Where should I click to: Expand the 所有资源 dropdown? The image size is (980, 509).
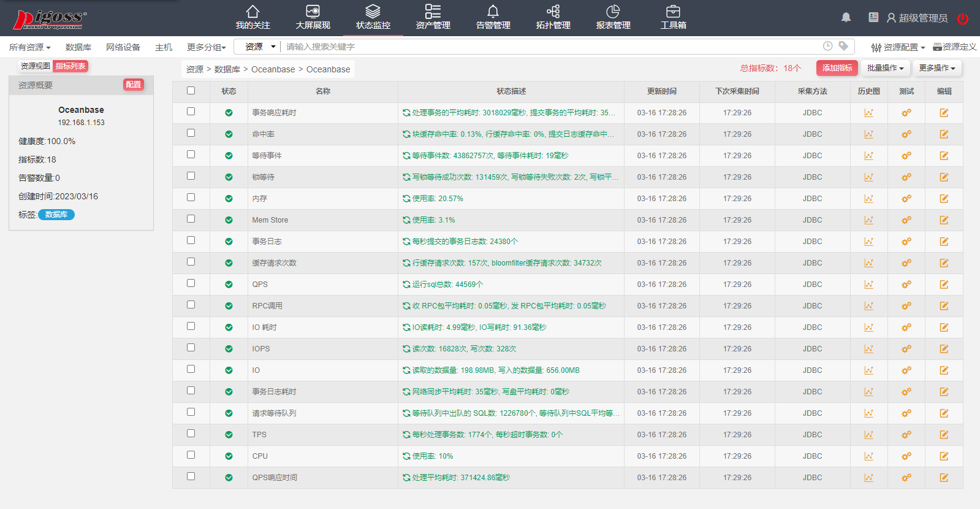(x=29, y=47)
